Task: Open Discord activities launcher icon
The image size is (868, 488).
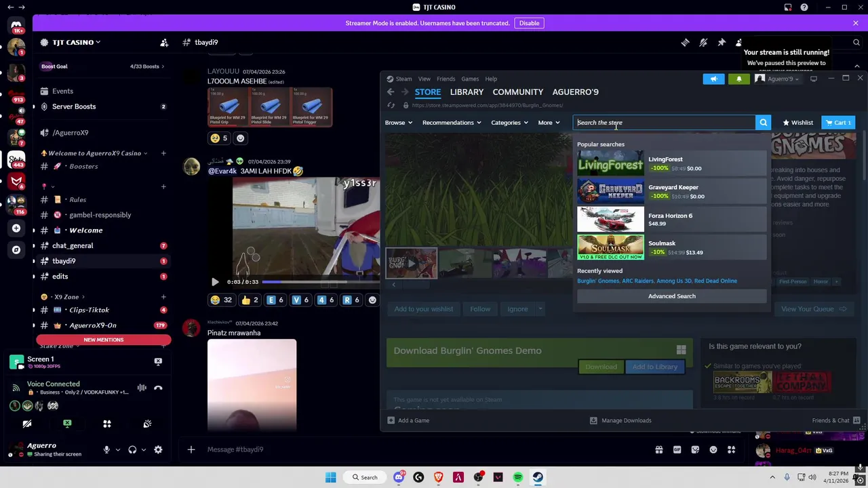Action: click(106, 424)
